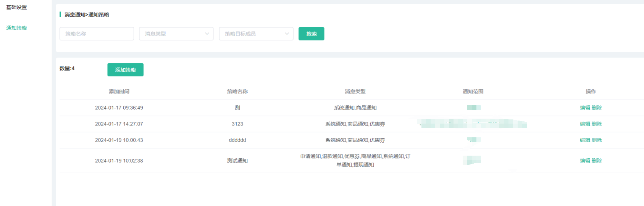Click the 消息通知>通知策略 breadcrumb
The width and height of the screenshot is (644, 206).
point(87,14)
